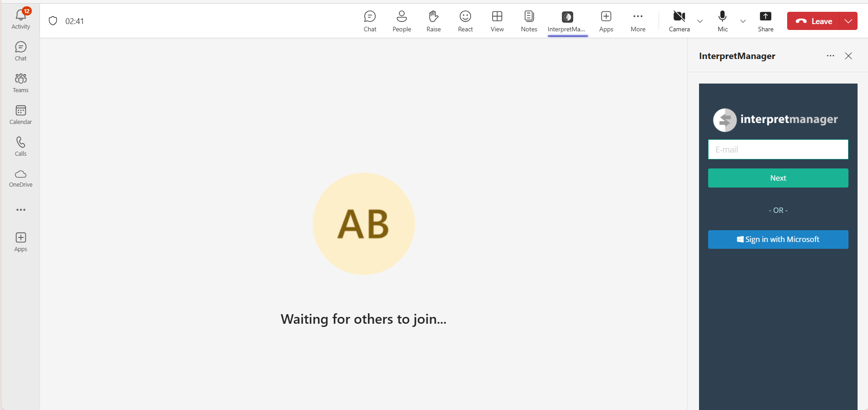Turn on the Camera
The width and height of the screenshot is (868, 410).
click(x=679, y=21)
